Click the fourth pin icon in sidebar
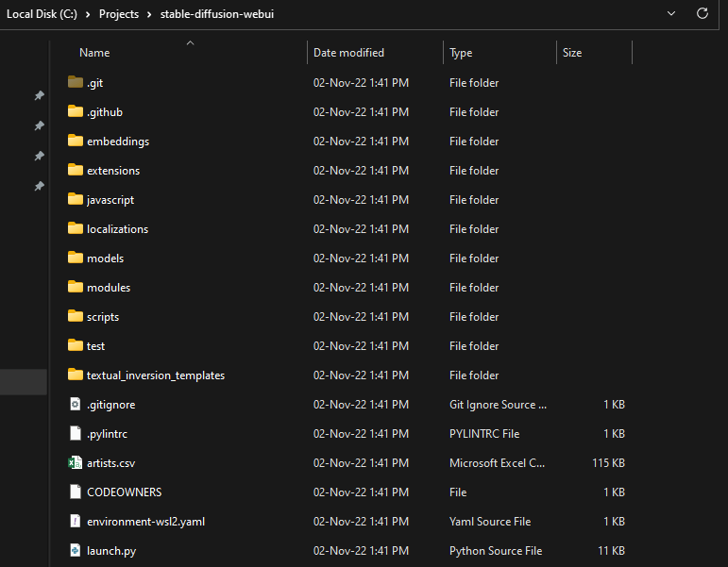Screen dimensions: 728x567 coord(40,186)
